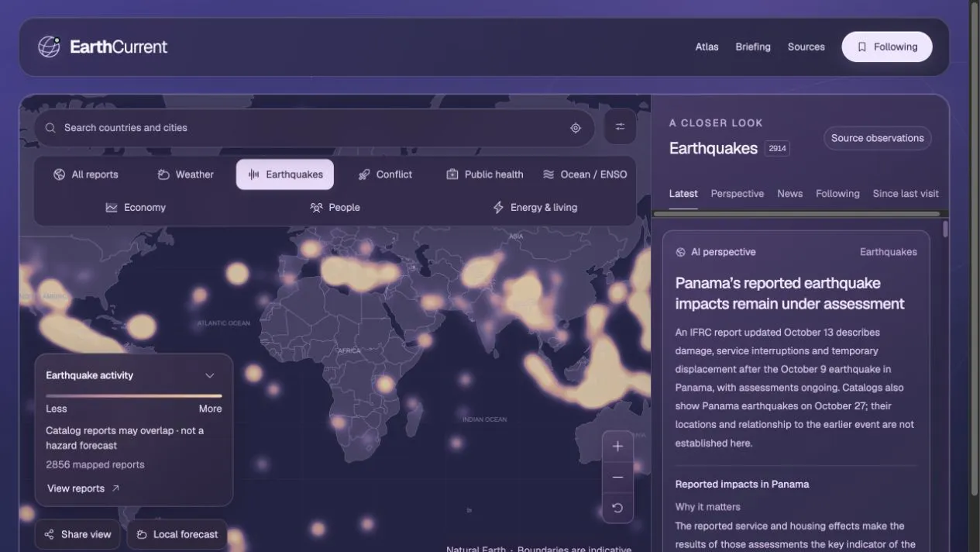Click the cloud icon in Local forecast
Image resolution: width=980 pixels, height=552 pixels.
tap(142, 534)
